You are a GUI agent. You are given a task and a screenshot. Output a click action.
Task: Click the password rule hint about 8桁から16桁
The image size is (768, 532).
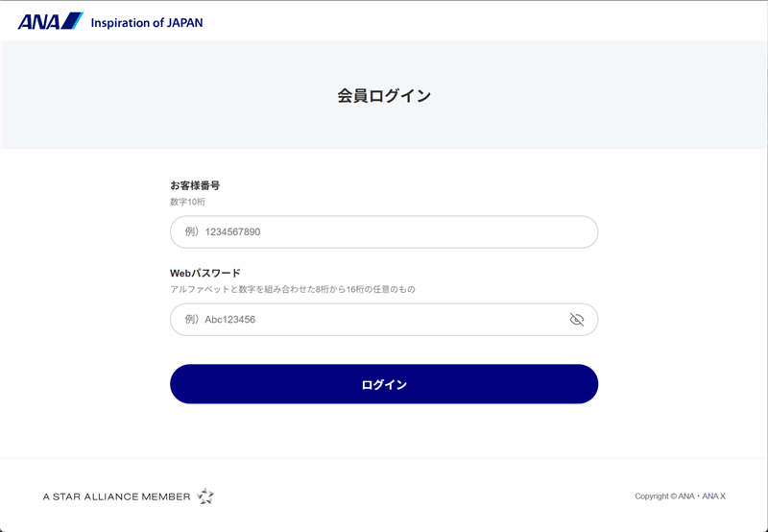(x=293, y=289)
